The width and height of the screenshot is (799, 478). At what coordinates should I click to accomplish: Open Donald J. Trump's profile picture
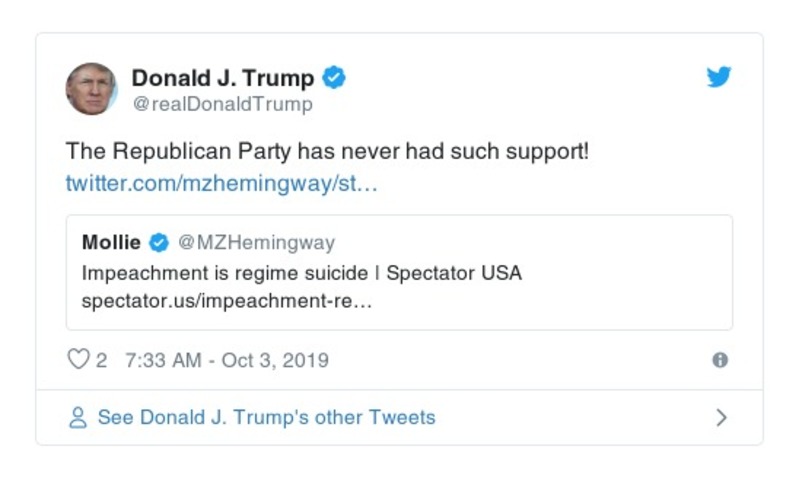pyautogui.click(x=92, y=89)
